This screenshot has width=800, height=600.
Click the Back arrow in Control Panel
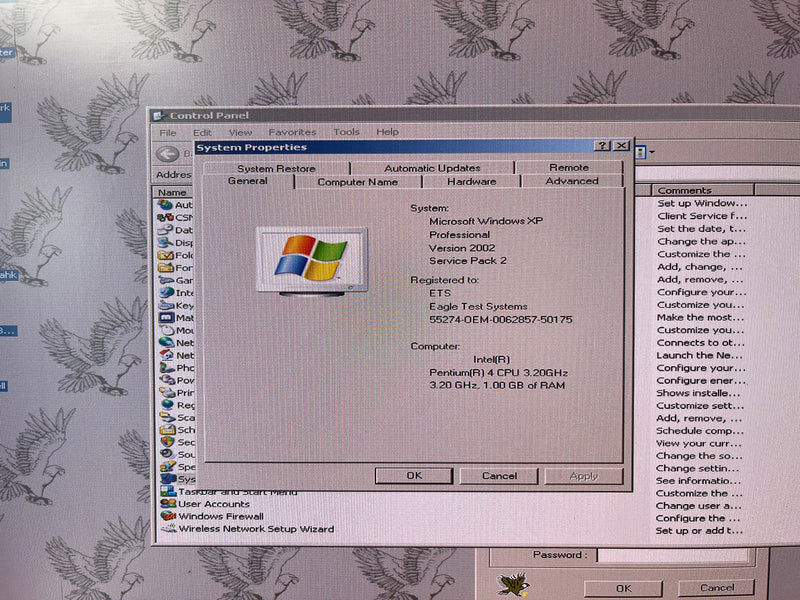pyautogui.click(x=167, y=153)
